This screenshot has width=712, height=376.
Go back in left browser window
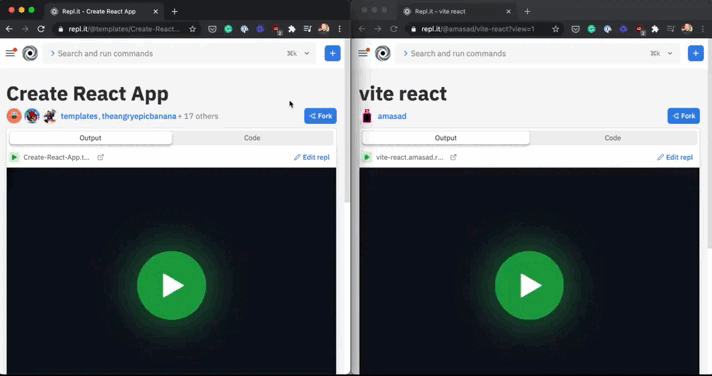point(9,29)
